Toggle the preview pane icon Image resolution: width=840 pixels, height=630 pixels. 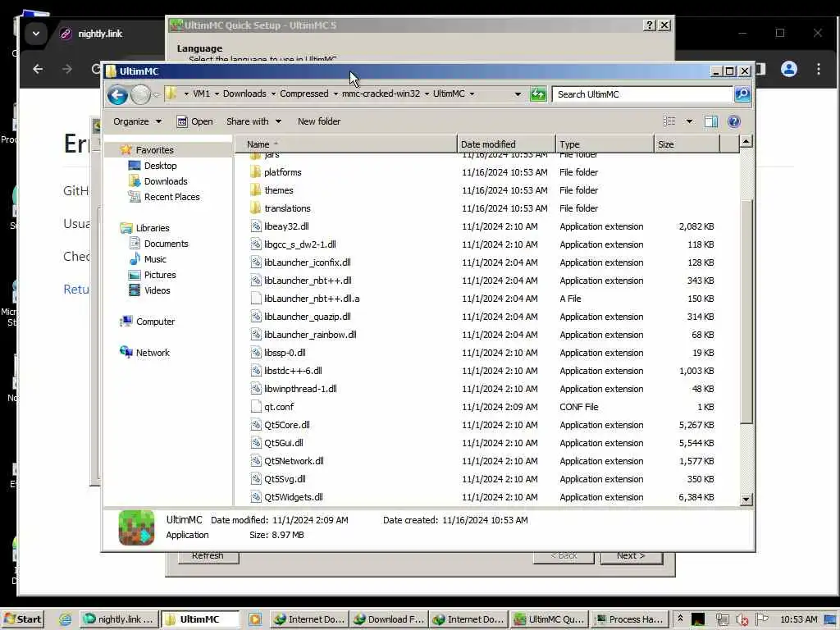(711, 121)
